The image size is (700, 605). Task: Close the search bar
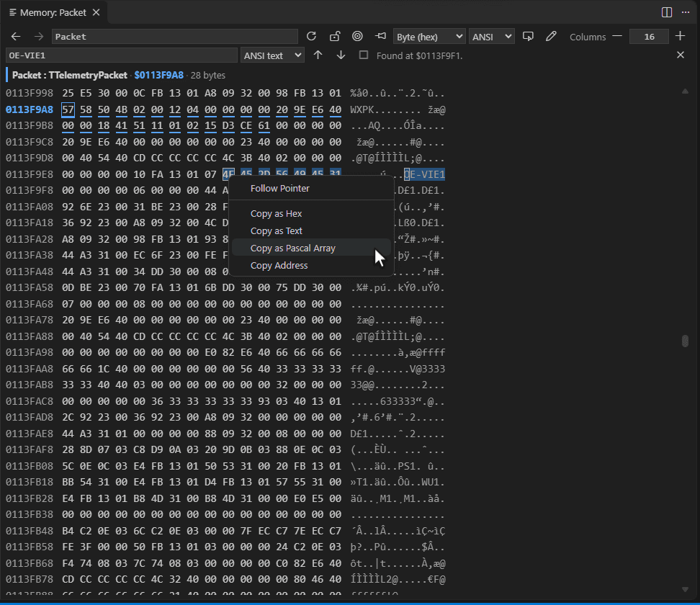(681, 55)
